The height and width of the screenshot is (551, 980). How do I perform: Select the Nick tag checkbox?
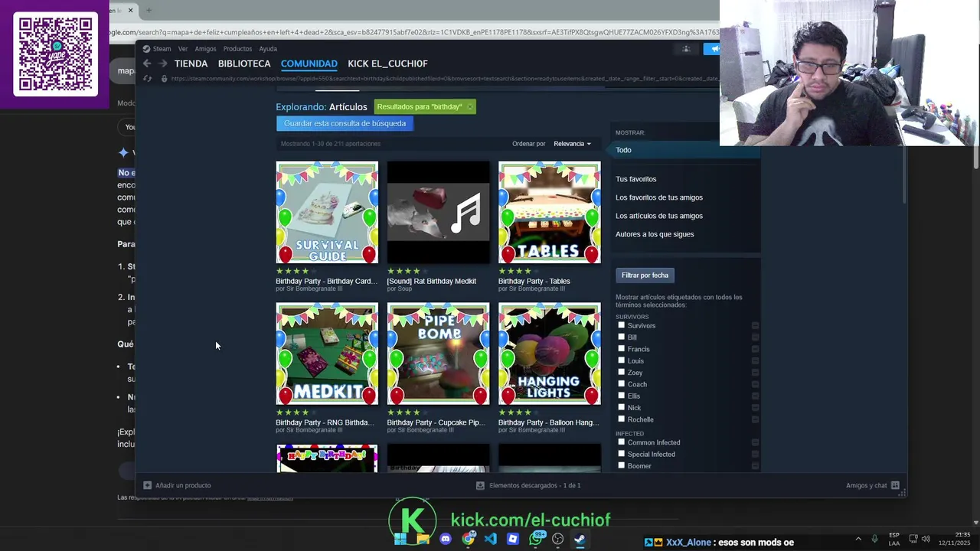pos(621,407)
